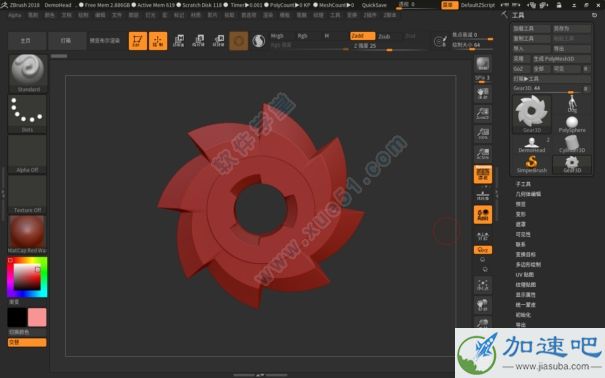Viewport: 605px width, 378px height.
Task: Open the Alpha Off slot
Action: click(x=27, y=154)
